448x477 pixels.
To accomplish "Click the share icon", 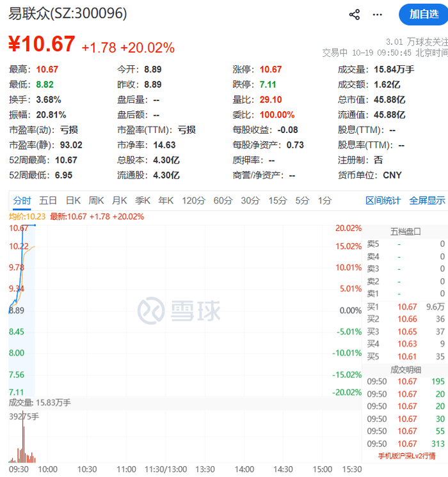I will [x=354, y=15].
